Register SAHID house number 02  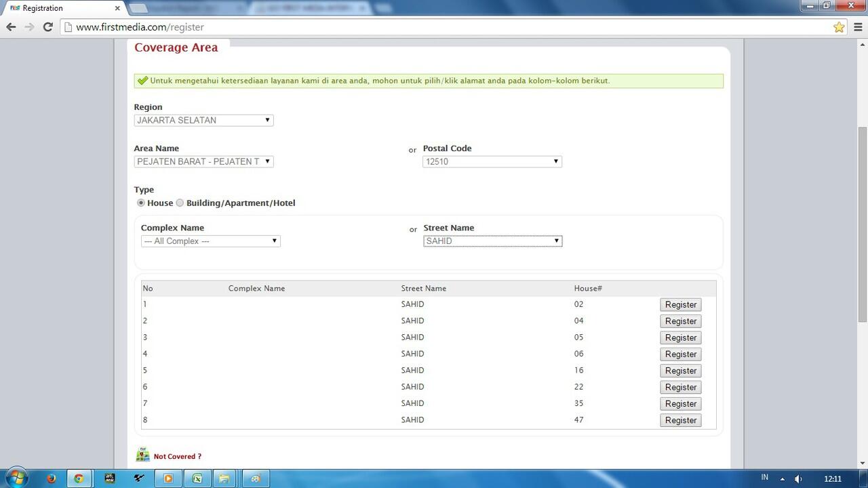coord(680,304)
